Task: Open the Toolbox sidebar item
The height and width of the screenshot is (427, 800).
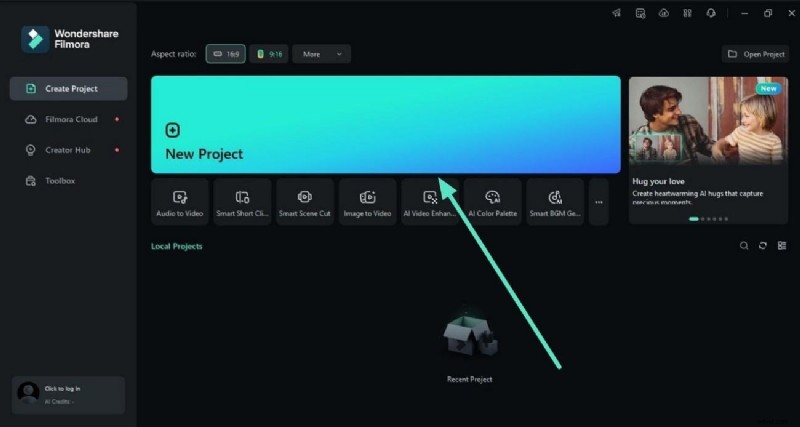Action: [60, 181]
